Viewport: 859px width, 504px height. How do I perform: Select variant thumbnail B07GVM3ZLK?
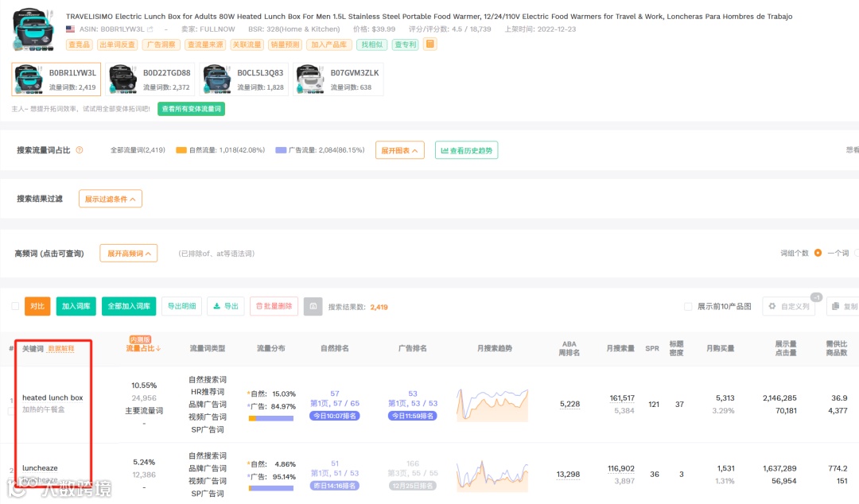click(x=338, y=79)
